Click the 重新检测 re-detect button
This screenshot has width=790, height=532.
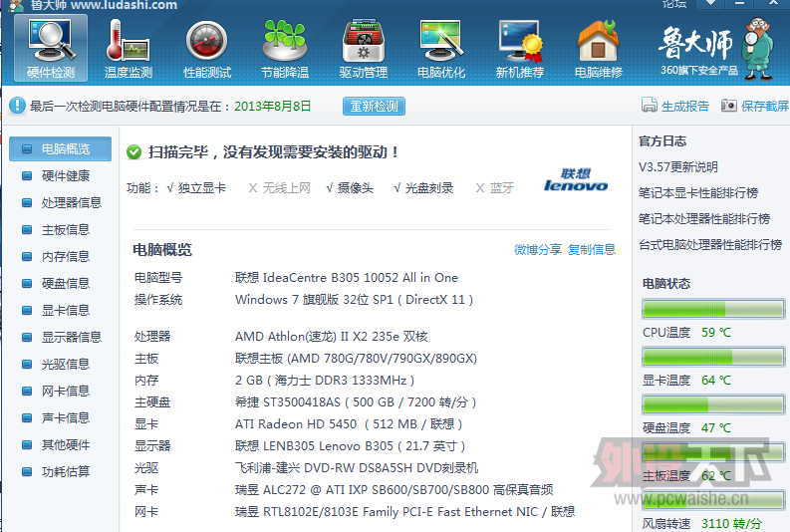point(374,107)
